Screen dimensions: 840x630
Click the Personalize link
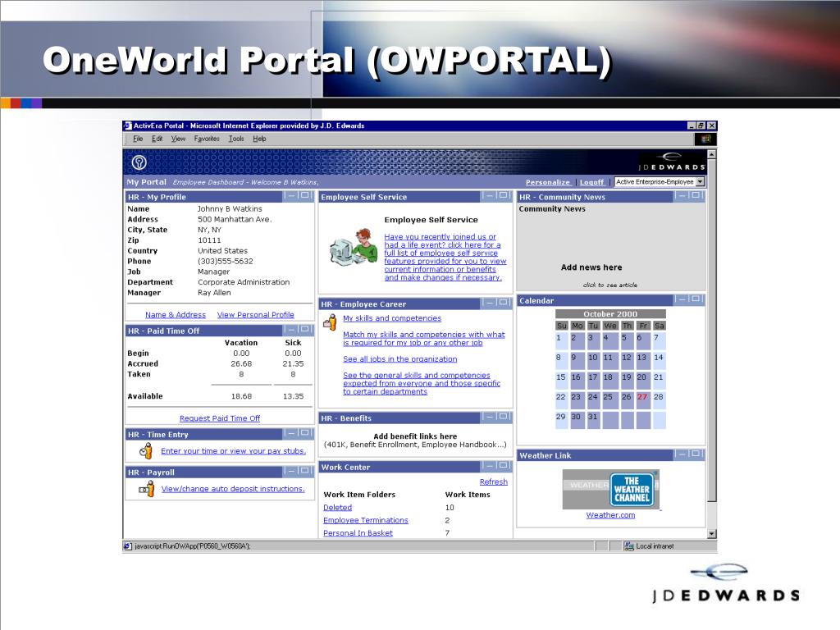click(x=547, y=182)
